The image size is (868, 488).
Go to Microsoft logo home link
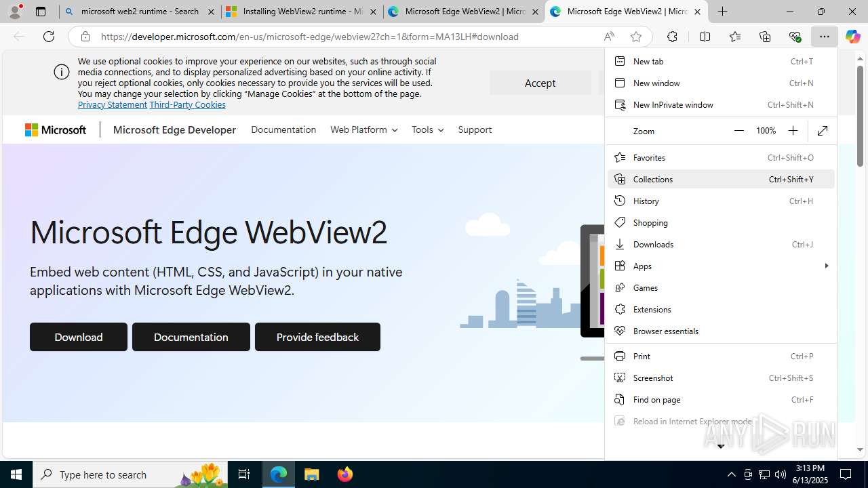point(56,130)
